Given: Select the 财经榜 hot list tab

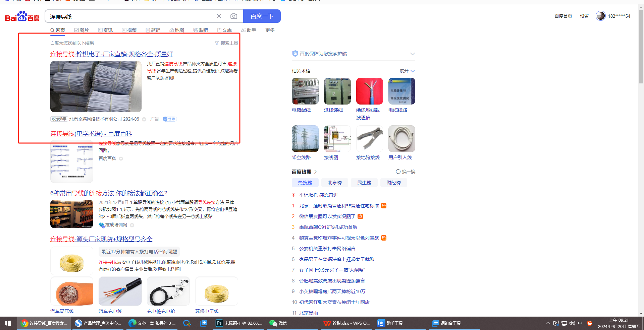Looking at the screenshot, I should 394,183.
